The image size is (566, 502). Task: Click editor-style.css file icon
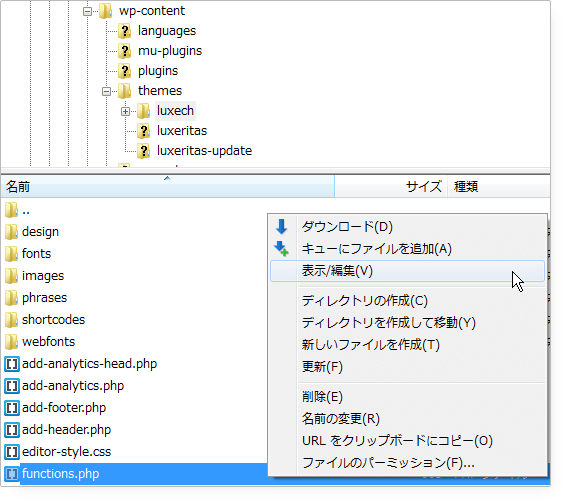[12, 452]
